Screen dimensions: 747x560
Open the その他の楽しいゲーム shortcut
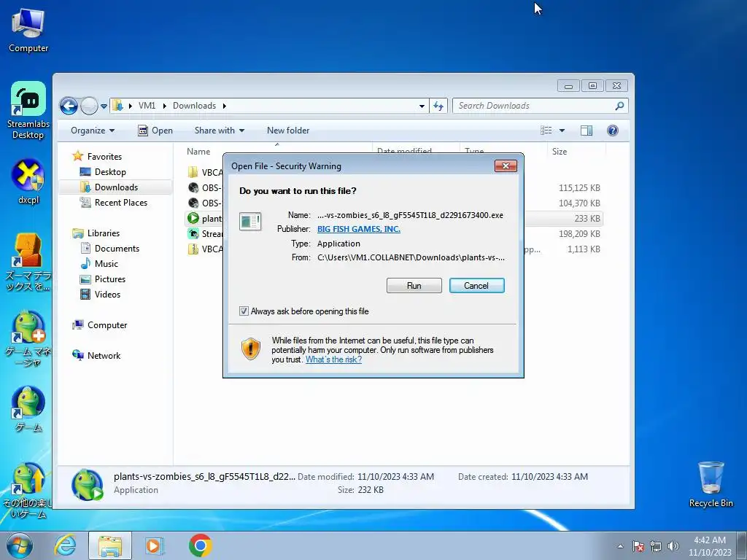point(28,491)
